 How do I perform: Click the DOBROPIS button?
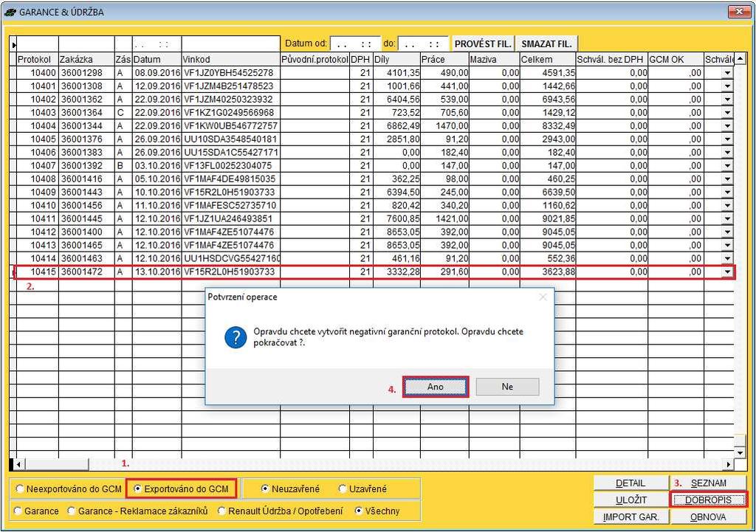tap(708, 500)
